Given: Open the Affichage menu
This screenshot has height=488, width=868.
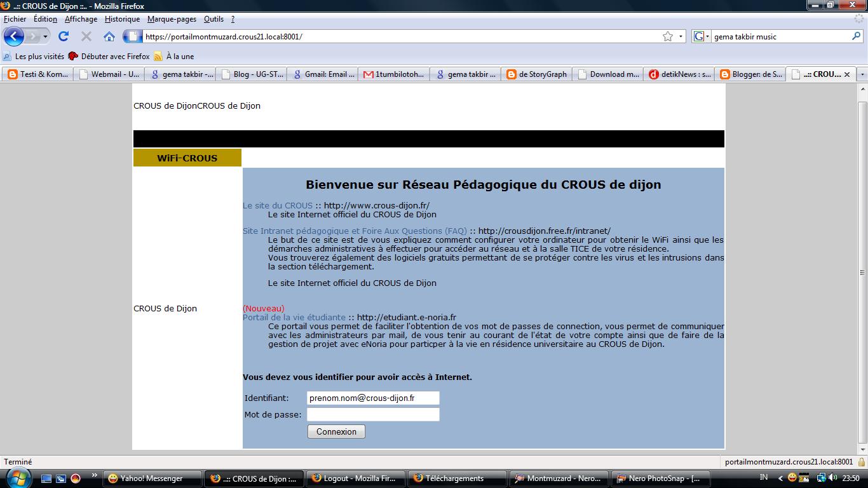Looking at the screenshot, I should pyautogui.click(x=81, y=19).
